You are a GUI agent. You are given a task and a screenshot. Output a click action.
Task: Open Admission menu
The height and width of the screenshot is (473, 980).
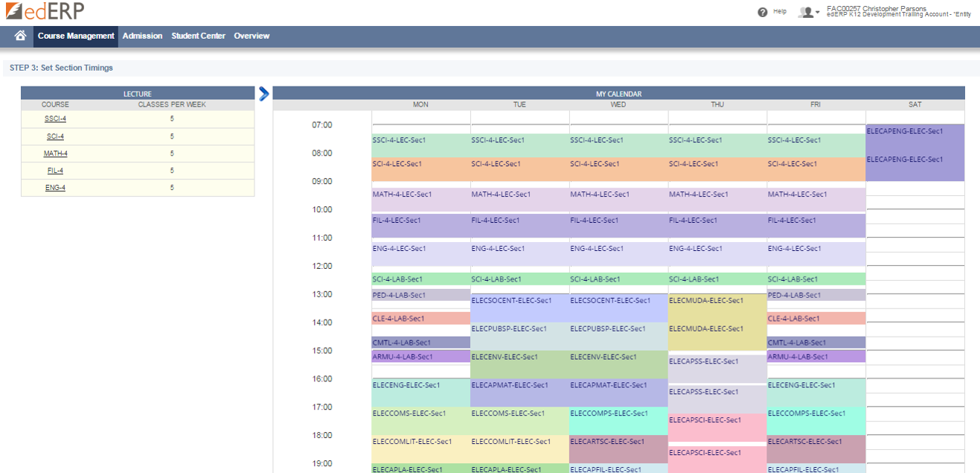tap(142, 36)
